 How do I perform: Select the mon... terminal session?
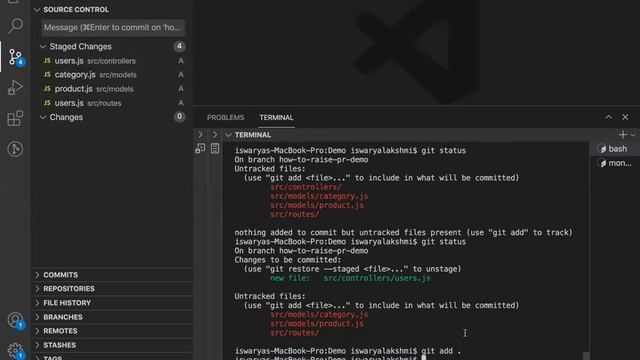[614, 163]
